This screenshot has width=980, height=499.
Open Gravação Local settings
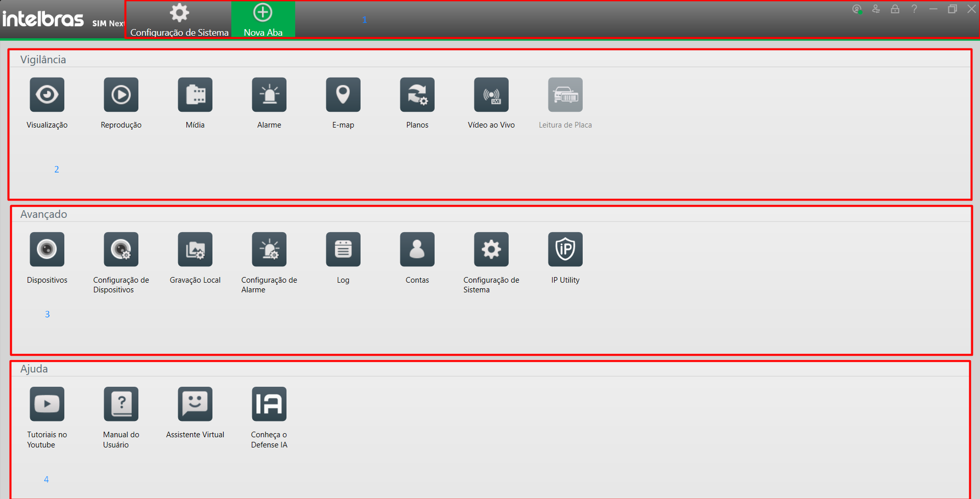click(x=195, y=249)
